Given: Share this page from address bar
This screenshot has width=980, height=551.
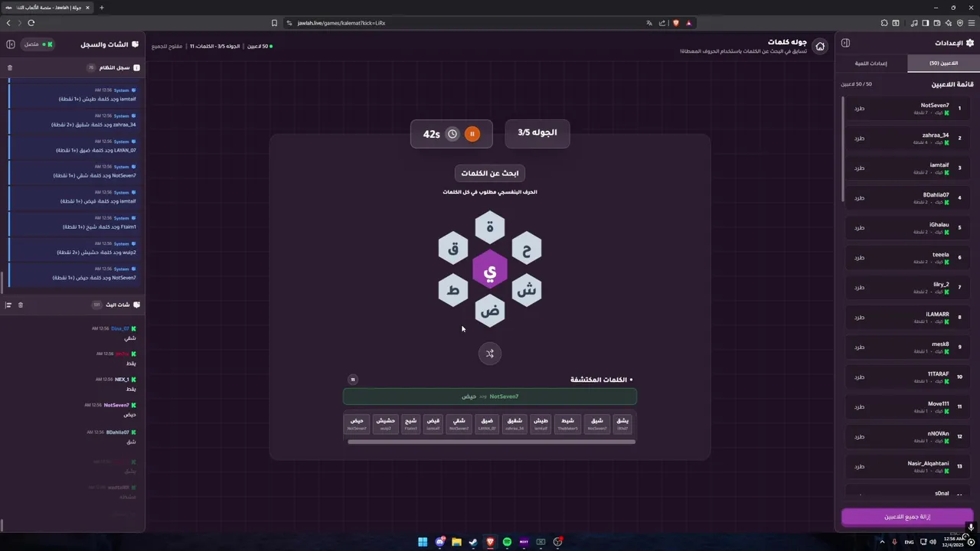Looking at the screenshot, I should 662,23.
